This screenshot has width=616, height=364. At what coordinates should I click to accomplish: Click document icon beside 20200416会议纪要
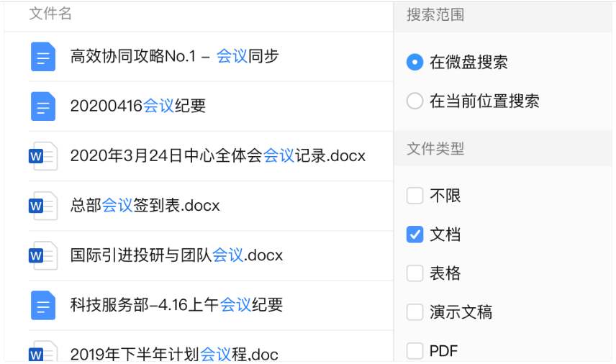pyautogui.click(x=43, y=106)
